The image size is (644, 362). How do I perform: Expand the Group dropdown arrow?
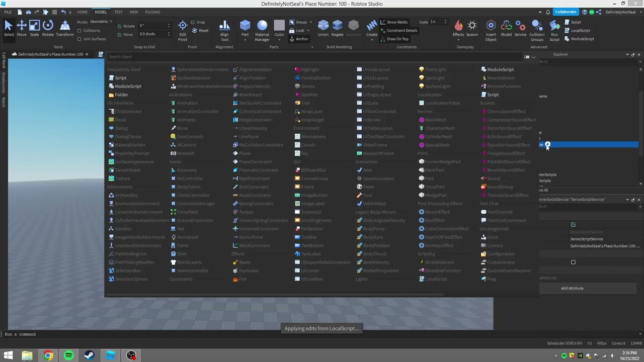(310, 22)
